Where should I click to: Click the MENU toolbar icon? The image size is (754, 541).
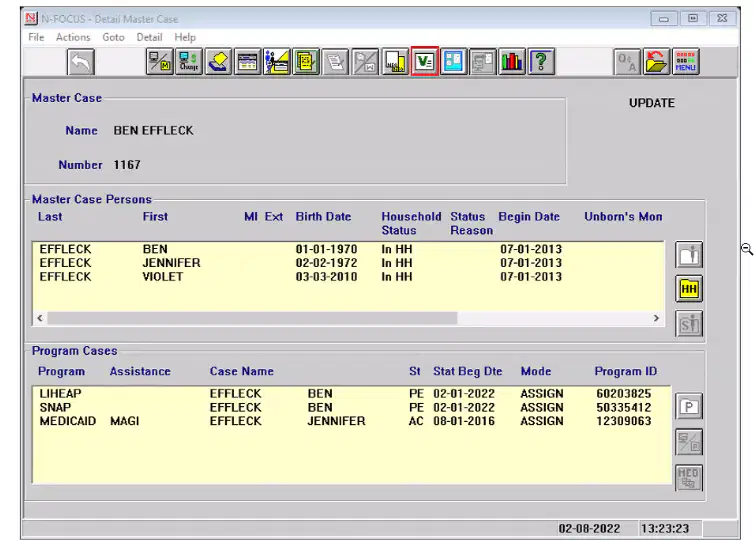(686, 62)
